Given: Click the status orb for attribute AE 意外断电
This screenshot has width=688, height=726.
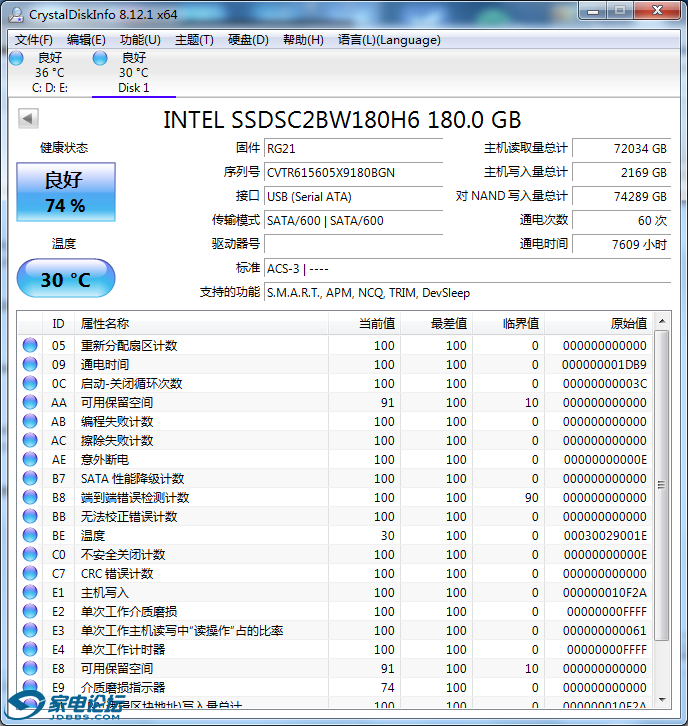Looking at the screenshot, I should (x=30, y=459).
